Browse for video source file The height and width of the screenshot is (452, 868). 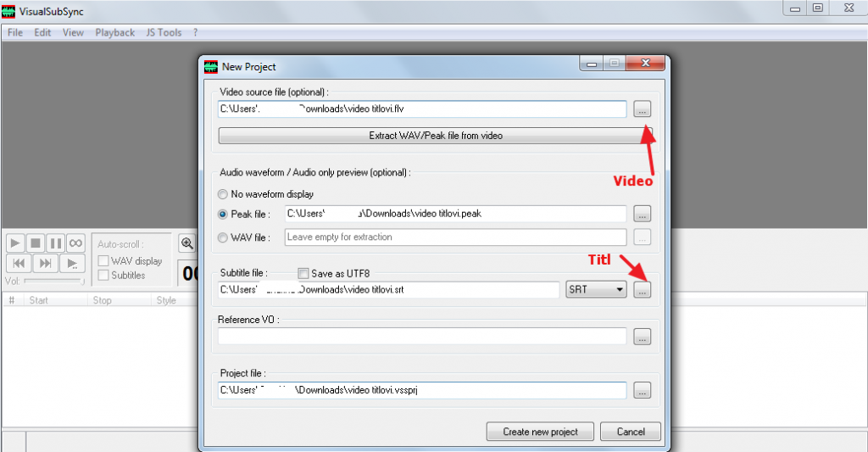pyautogui.click(x=643, y=109)
